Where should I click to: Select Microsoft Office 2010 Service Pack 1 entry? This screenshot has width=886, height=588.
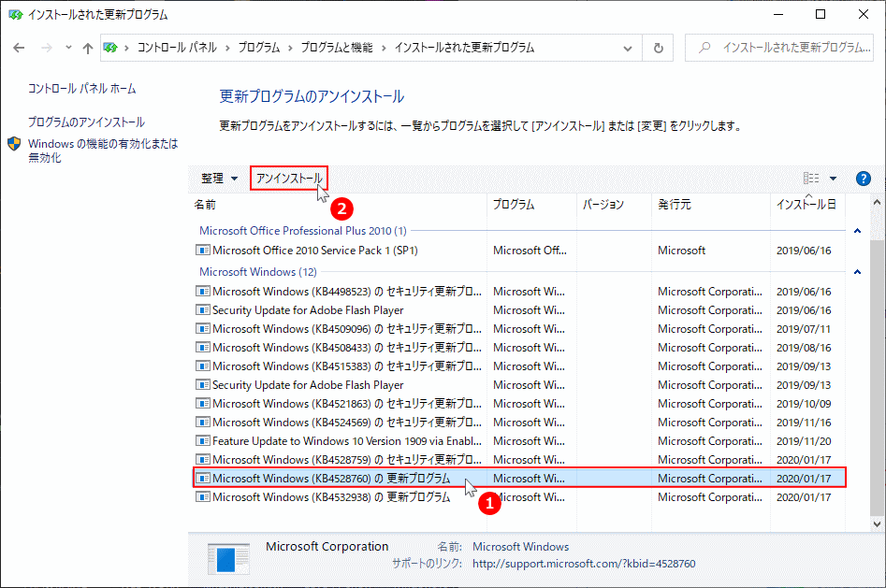tap(519, 251)
